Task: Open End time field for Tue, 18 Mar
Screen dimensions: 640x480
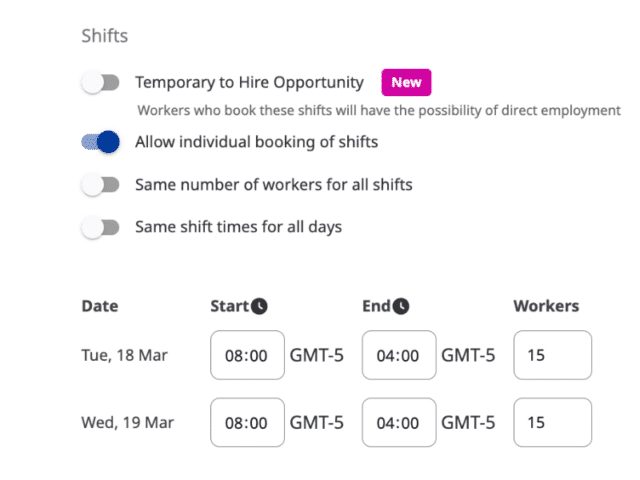Action: 399,355
